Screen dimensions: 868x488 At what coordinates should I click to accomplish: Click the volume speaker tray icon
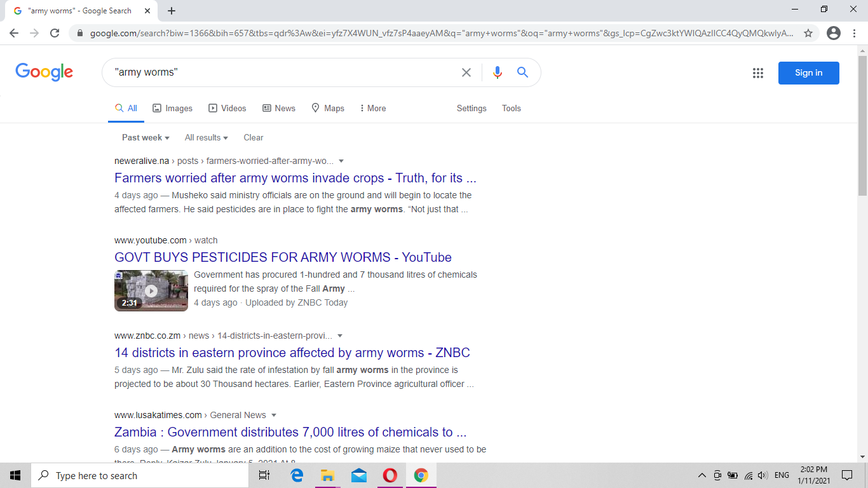(763, 475)
